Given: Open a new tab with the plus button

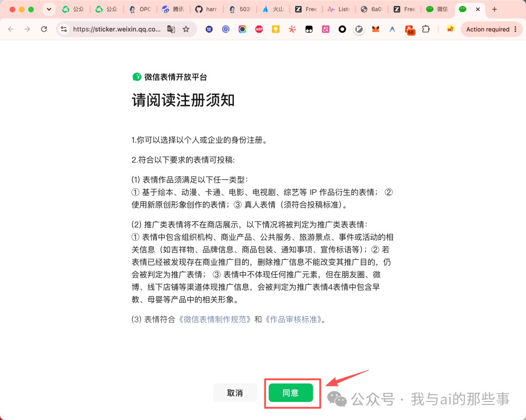Looking at the screenshot, I should 494,9.
